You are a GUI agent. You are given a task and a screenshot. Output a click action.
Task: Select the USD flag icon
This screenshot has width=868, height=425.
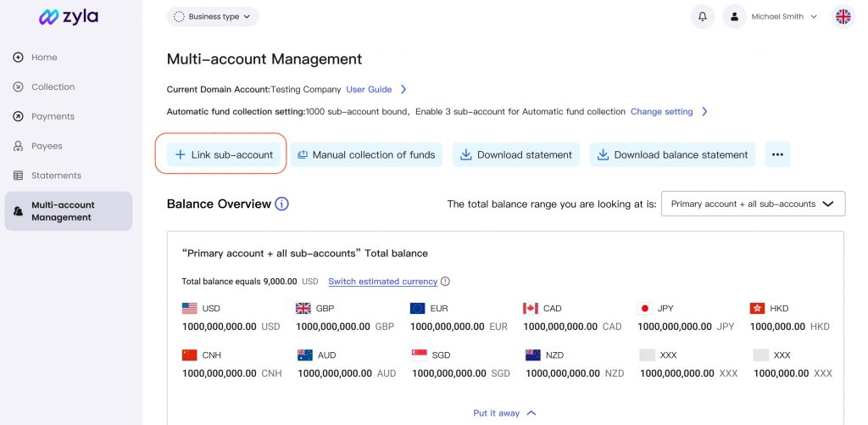189,308
